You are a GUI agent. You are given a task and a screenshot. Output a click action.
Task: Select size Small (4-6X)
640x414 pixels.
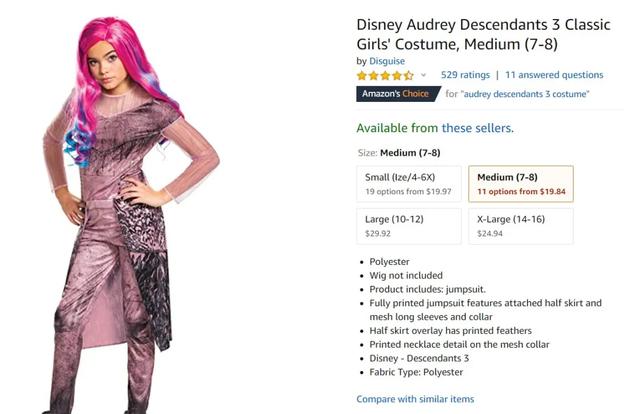(x=409, y=184)
